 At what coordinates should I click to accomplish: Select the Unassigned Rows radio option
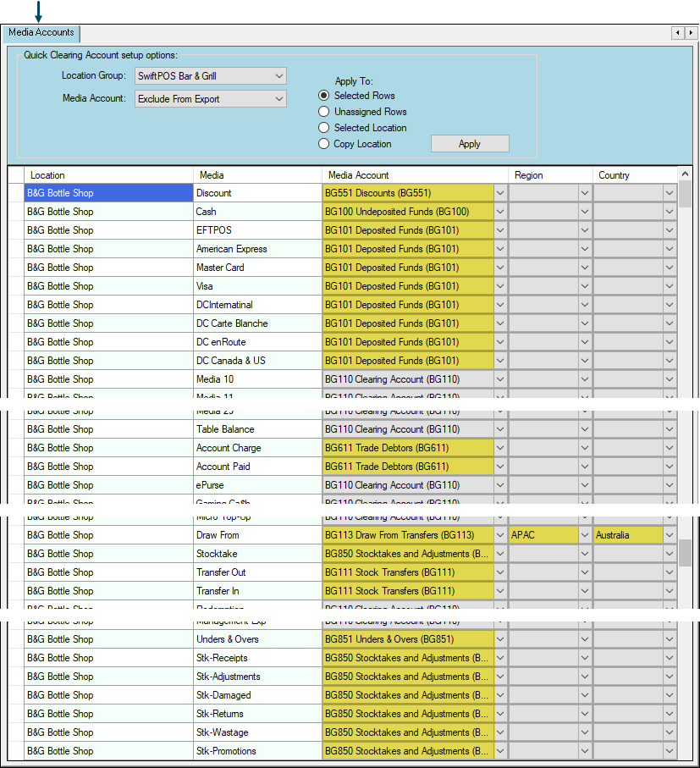point(362,112)
